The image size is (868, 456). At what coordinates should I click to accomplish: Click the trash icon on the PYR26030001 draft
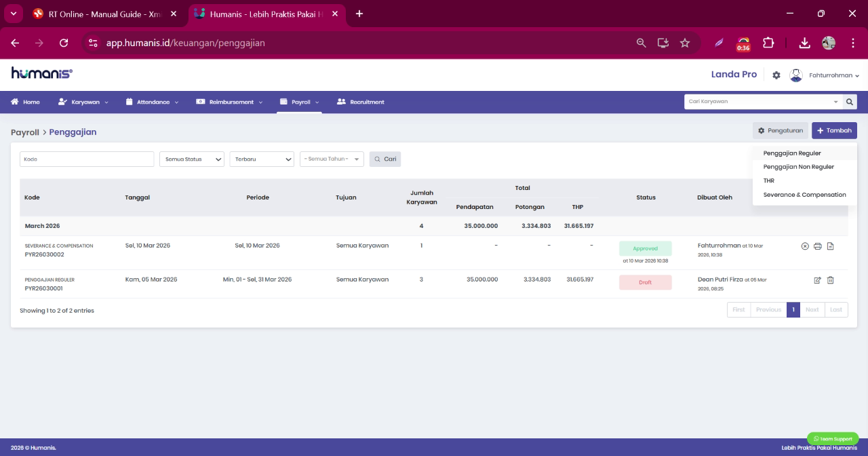(x=830, y=280)
